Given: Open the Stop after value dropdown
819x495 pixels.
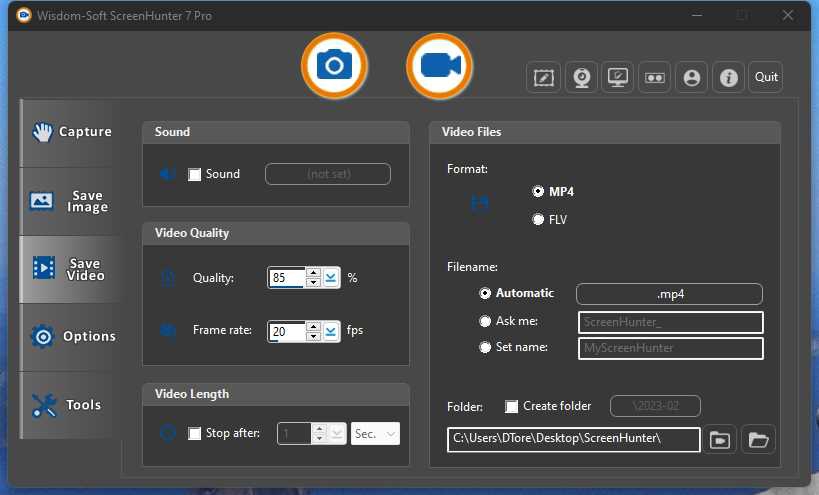Looking at the screenshot, I should 337,434.
